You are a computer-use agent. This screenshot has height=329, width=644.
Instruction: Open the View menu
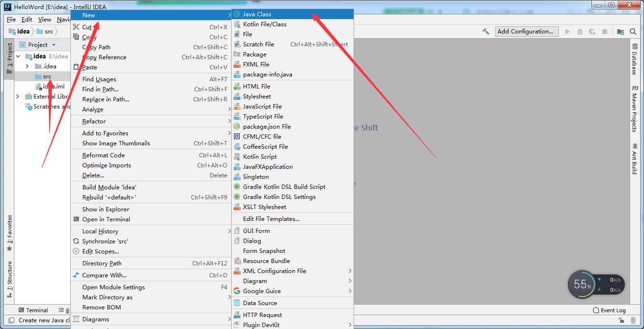tap(44, 20)
